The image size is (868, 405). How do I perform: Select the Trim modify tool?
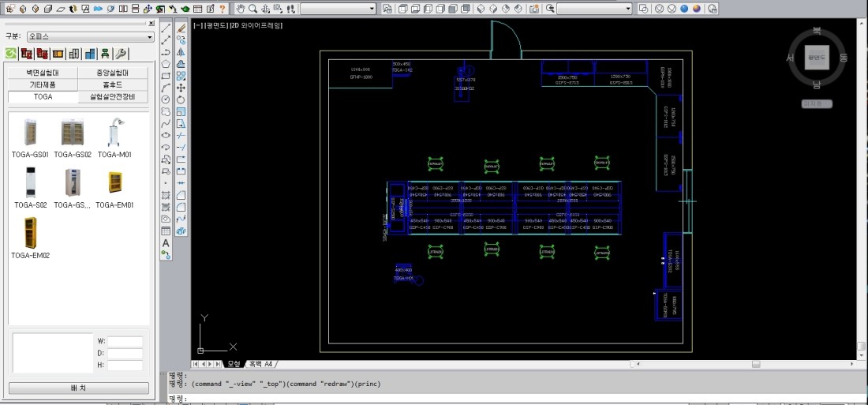pos(181,135)
